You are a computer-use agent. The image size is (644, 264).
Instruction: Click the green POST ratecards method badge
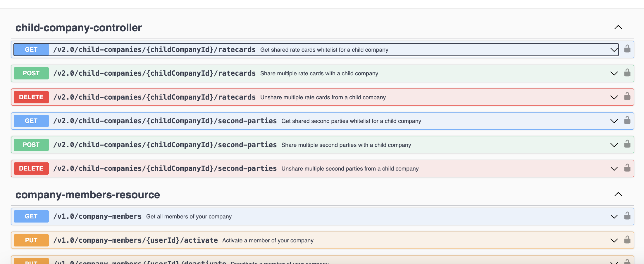tap(31, 73)
